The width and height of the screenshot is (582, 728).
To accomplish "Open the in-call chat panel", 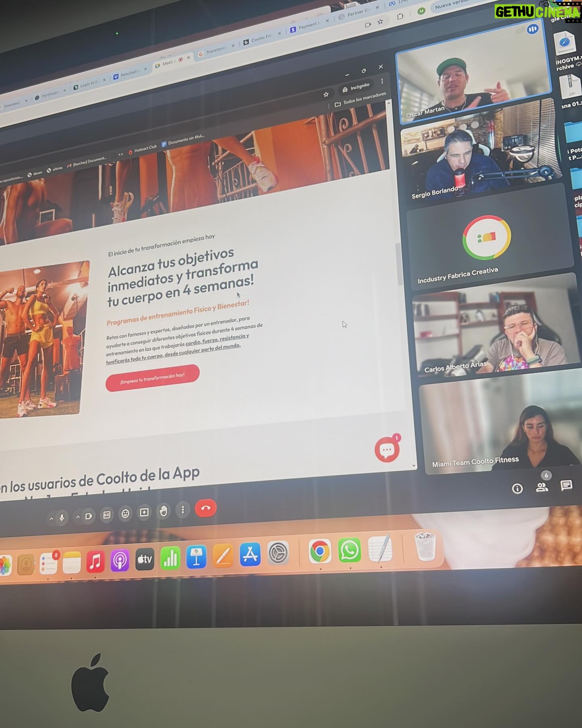I will [566, 485].
